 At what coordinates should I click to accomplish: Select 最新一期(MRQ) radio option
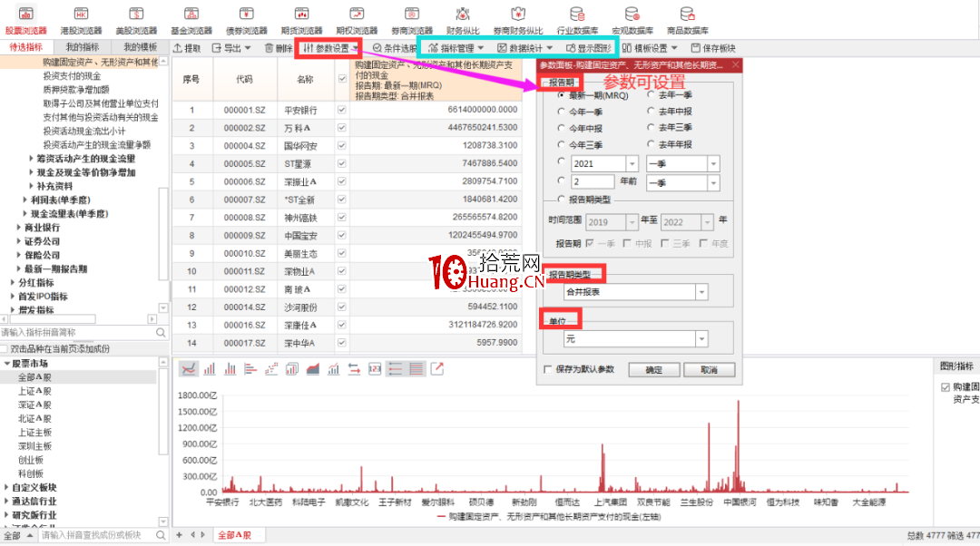561,95
